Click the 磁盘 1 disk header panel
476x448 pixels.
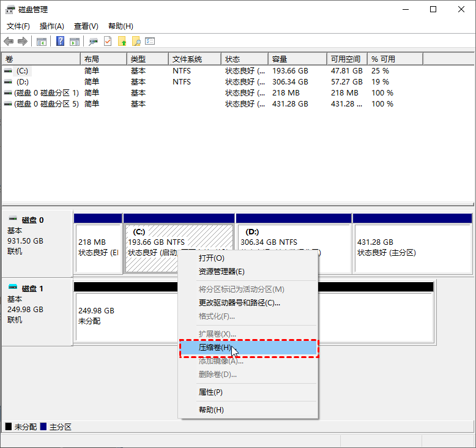click(x=37, y=312)
